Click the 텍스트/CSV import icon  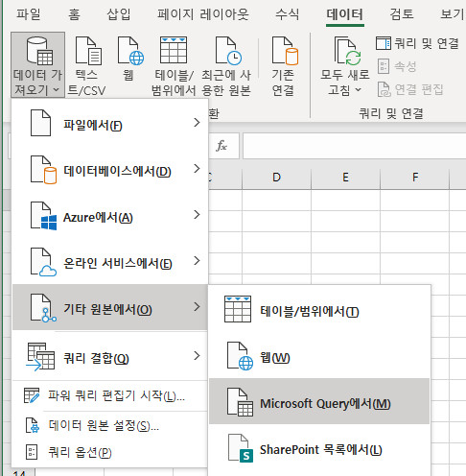[x=87, y=66]
